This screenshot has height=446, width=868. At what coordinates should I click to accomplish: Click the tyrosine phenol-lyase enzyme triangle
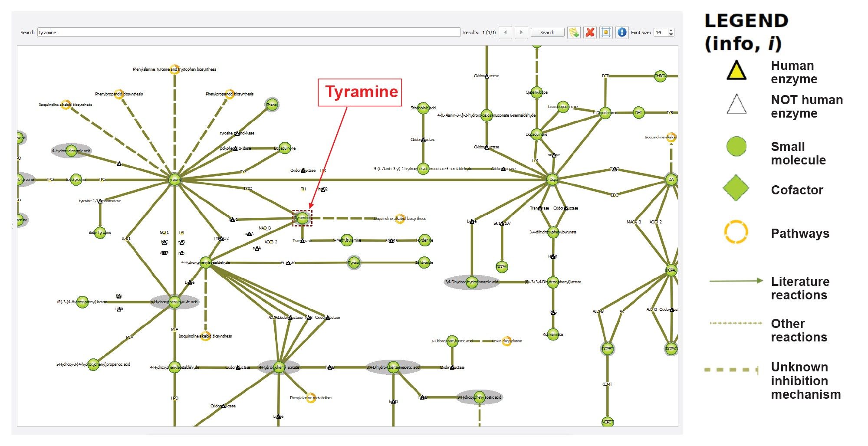tap(237, 134)
